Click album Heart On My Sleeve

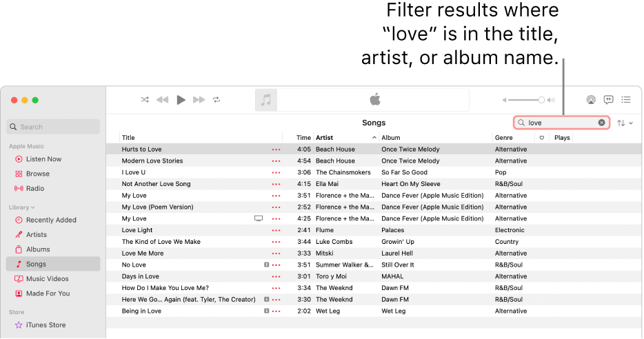(411, 184)
